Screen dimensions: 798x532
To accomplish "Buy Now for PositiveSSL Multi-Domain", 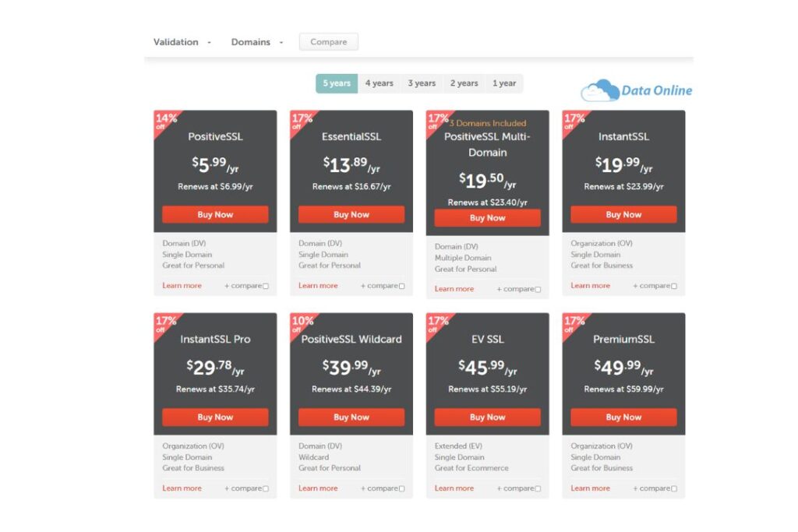I will [x=488, y=217].
